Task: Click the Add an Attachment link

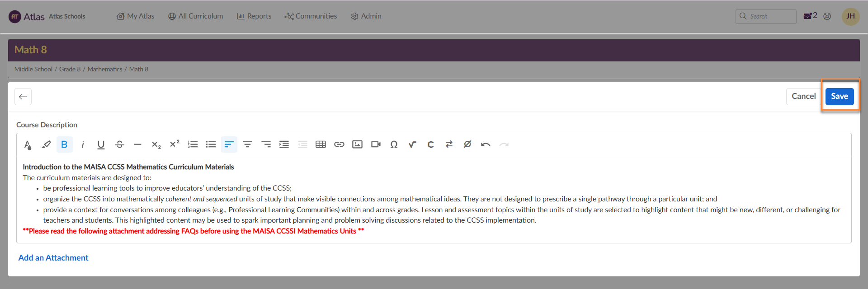Action: 53,258
